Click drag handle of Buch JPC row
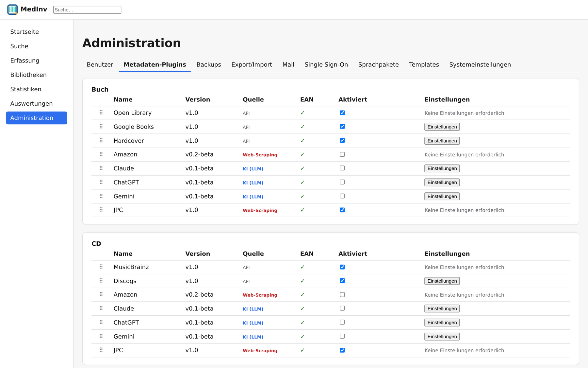 [101, 210]
